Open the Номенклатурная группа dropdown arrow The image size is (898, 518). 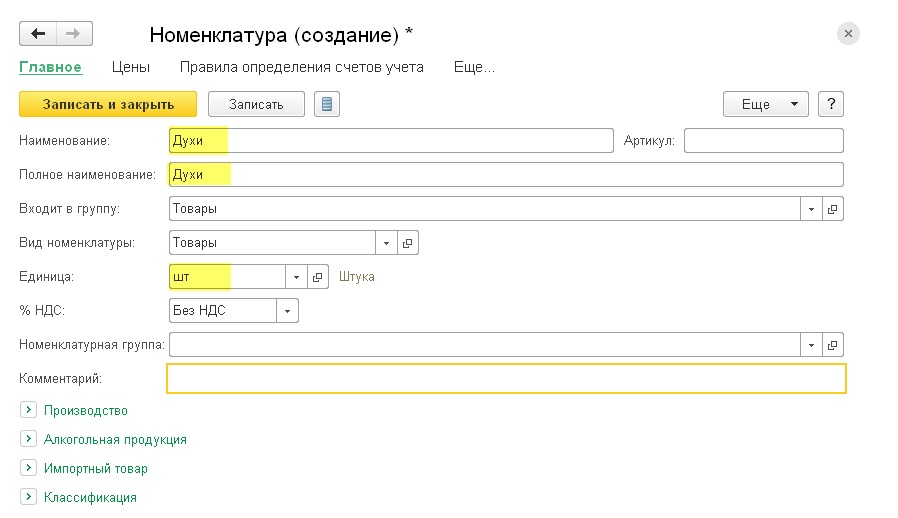(x=811, y=345)
